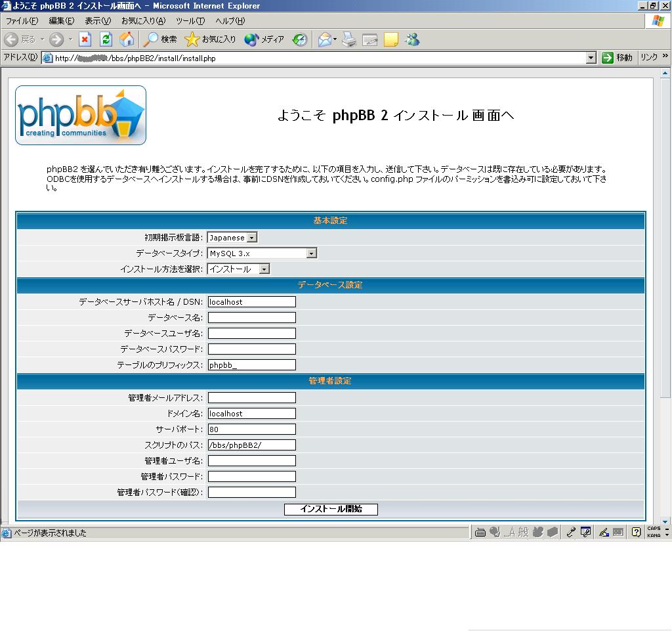Click the vertical scrollbar thumb
672x637 pixels.
click(665, 238)
